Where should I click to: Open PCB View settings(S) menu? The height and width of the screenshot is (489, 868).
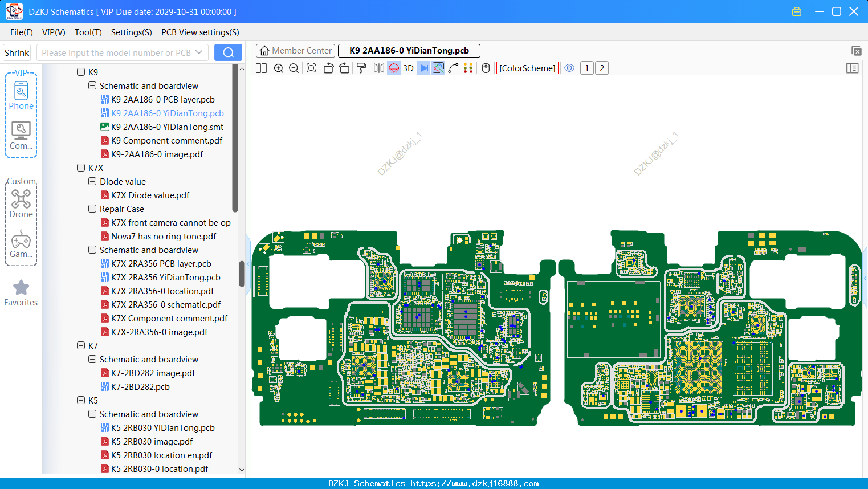[x=200, y=32]
